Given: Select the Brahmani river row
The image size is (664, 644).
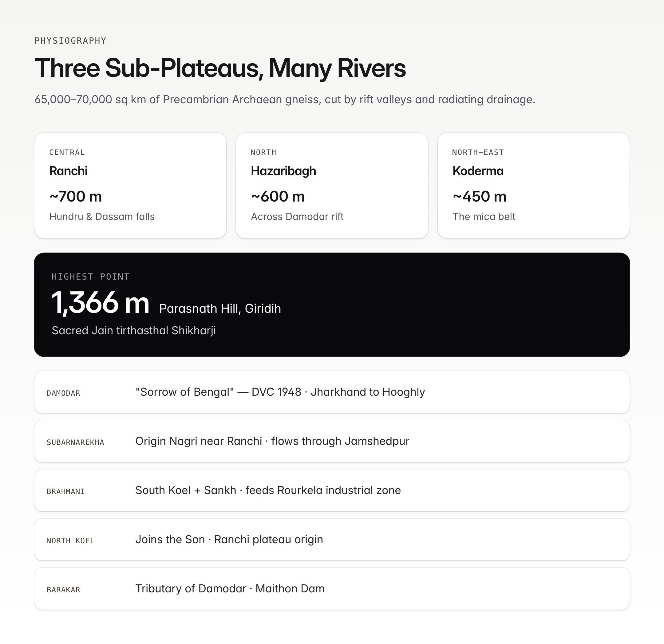Looking at the screenshot, I should tap(332, 490).
